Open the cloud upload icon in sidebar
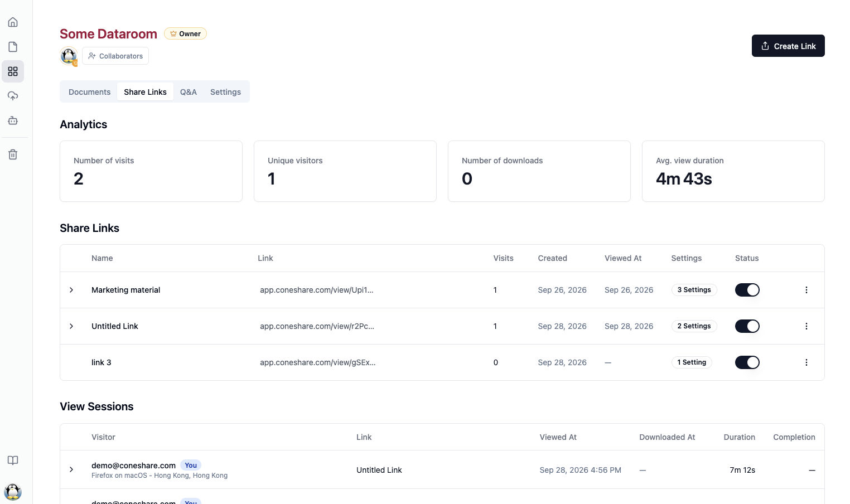This screenshot has width=850, height=504. (x=13, y=96)
